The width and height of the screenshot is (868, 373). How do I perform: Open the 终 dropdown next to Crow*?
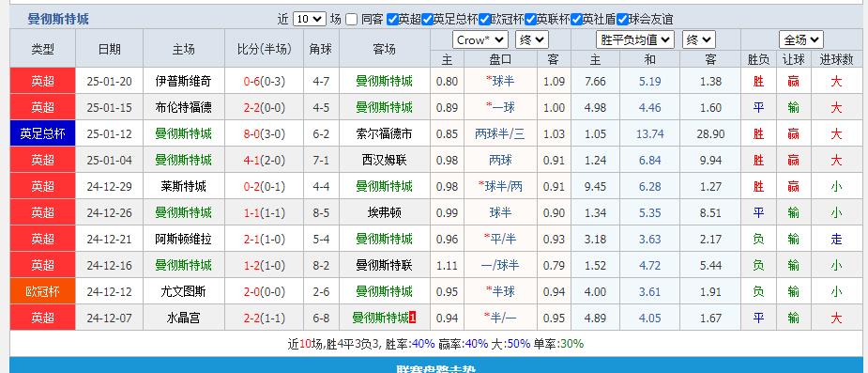click(x=531, y=39)
